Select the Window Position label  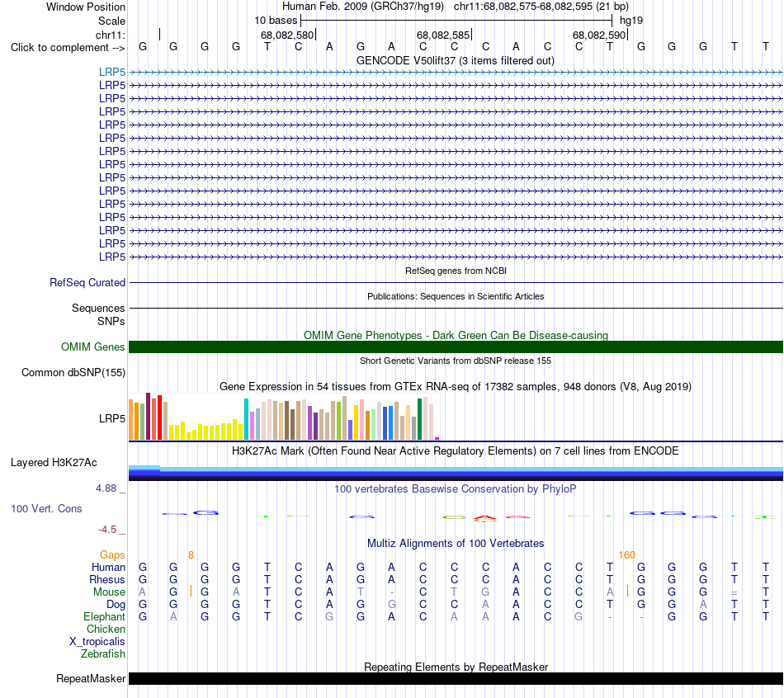[86, 7]
